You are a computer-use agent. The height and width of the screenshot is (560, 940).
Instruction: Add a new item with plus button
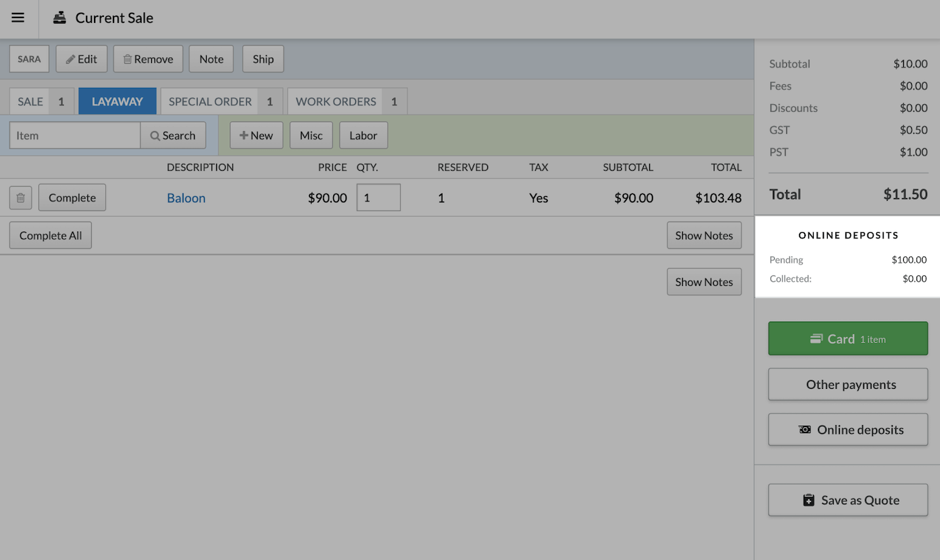pyautogui.click(x=256, y=136)
